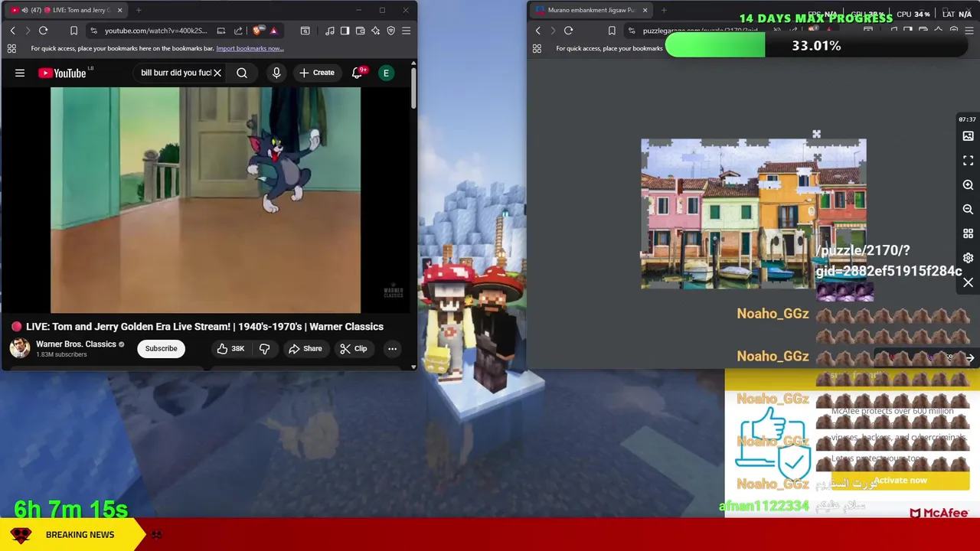
Task: Start voice search with the microphone icon
Action: (276, 73)
